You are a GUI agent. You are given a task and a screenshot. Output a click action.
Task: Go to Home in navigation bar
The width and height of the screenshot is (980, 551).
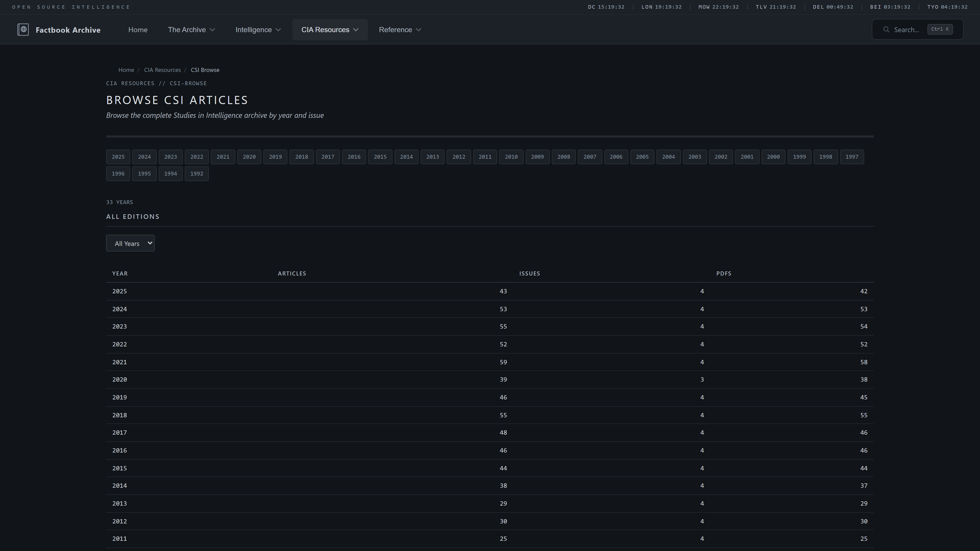138,30
